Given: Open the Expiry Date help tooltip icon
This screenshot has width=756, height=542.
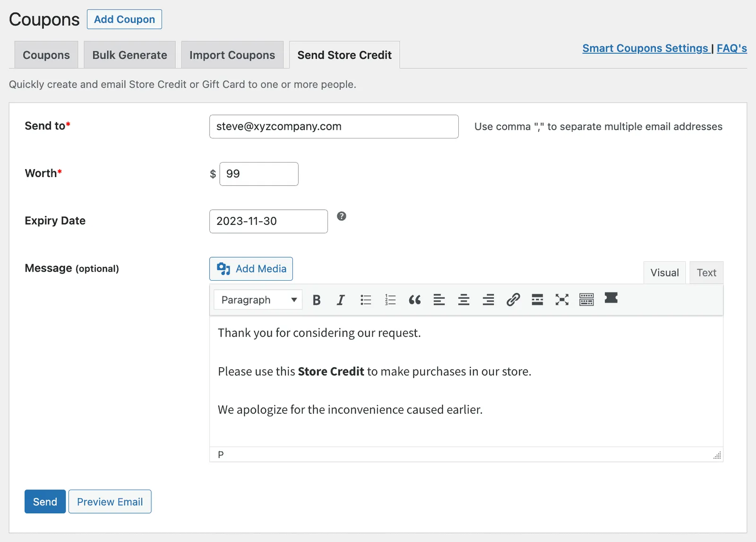Looking at the screenshot, I should pyautogui.click(x=342, y=216).
